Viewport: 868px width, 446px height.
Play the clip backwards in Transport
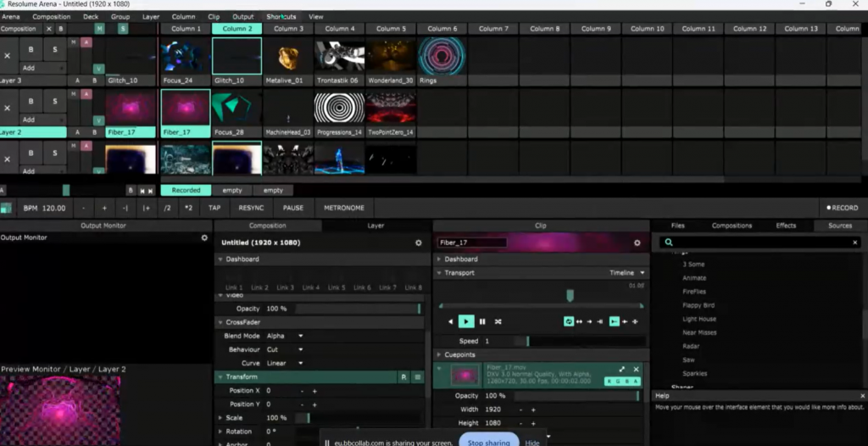(451, 321)
